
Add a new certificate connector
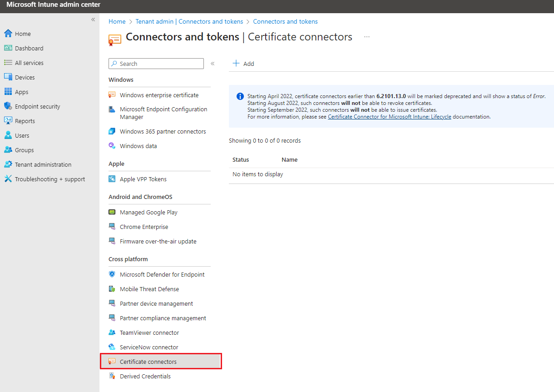pyautogui.click(x=243, y=64)
